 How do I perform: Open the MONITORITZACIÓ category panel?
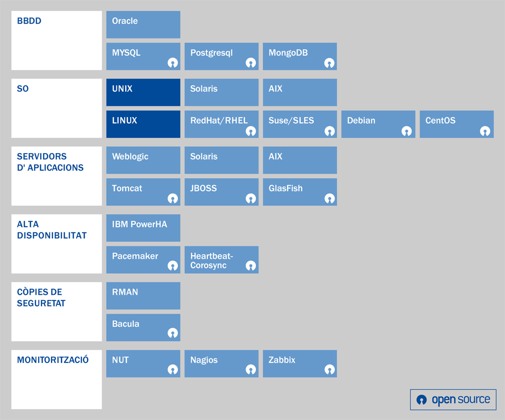click(57, 379)
